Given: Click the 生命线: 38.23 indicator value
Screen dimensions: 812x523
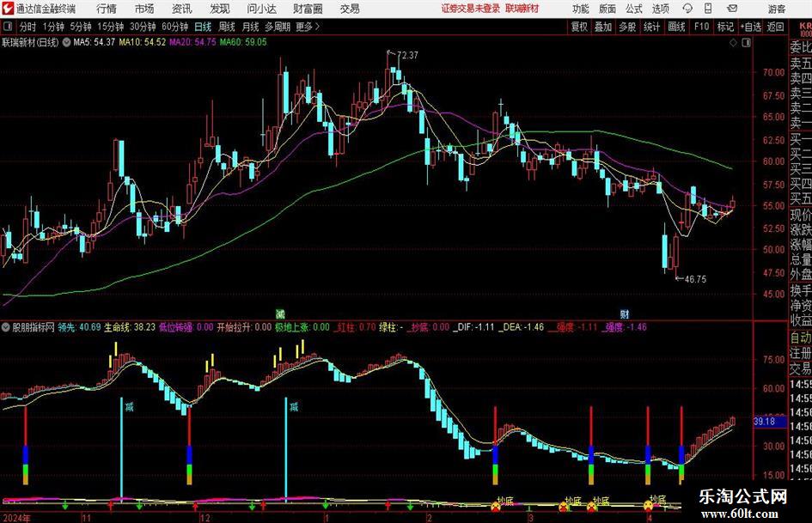Looking at the screenshot, I should [130, 327].
